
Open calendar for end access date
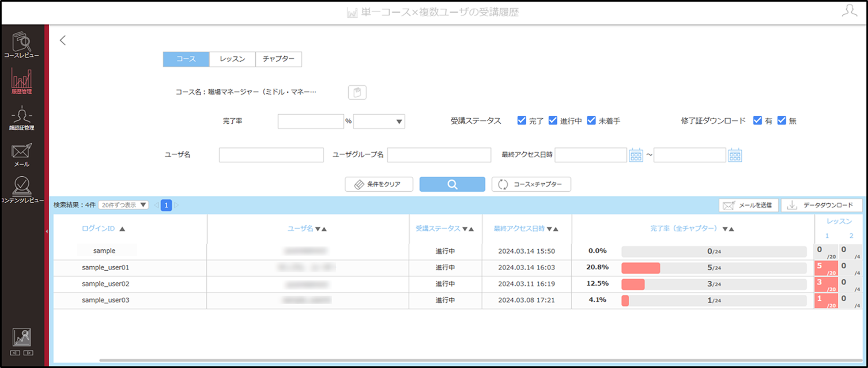point(735,155)
